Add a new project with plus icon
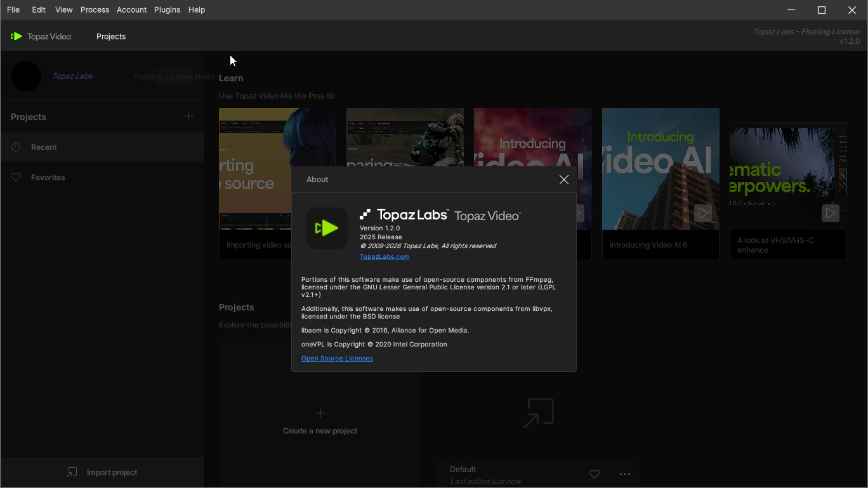The width and height of the screenshot is (868, 488). [188, 117]
